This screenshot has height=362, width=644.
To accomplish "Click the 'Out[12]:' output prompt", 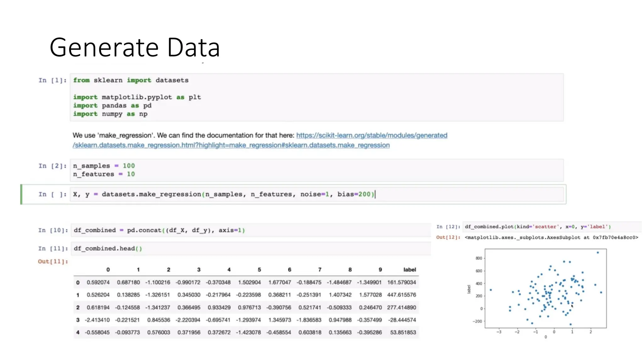I will [448, 237].
